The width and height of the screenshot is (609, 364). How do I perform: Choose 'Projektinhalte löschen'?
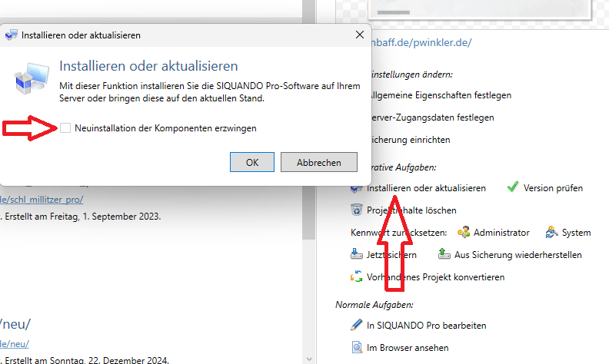(411, 210)
